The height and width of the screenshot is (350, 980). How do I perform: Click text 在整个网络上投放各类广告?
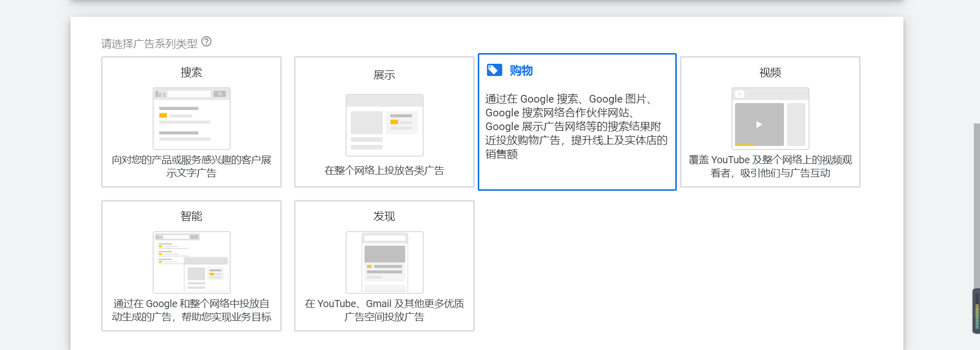coord(384,170)
